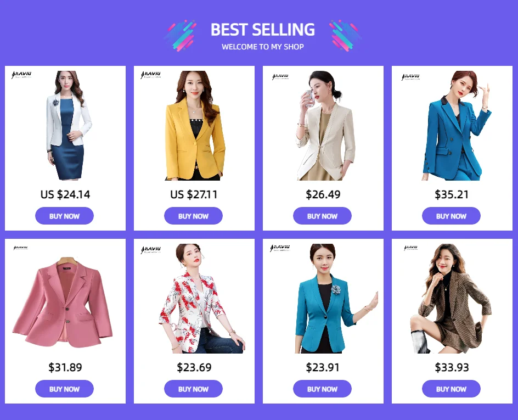Viewport: 518px width, 420px height.
Task: Open the pink blazer product image
Action: click(x=63, y=302)
